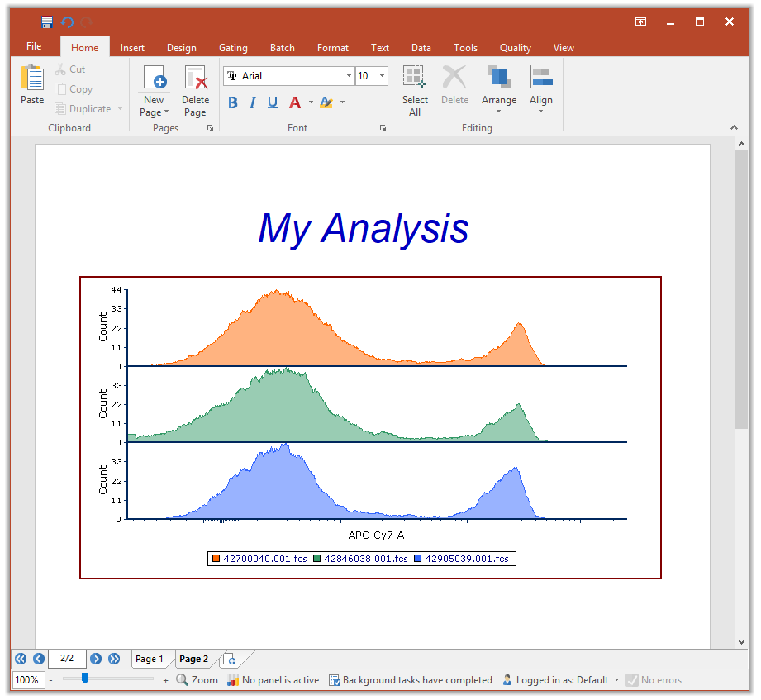
Task: Add a new page tab icon
Action: (230, 659)
